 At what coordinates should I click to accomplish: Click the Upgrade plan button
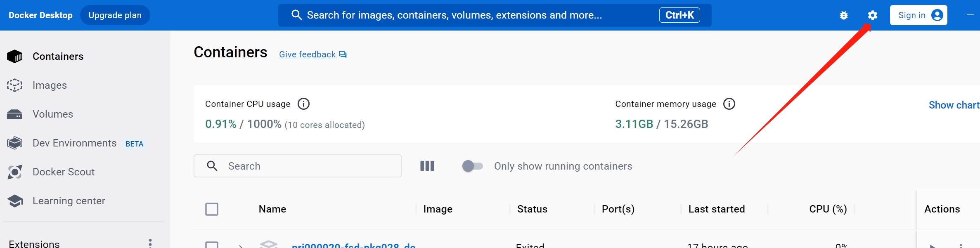point(115,15)
